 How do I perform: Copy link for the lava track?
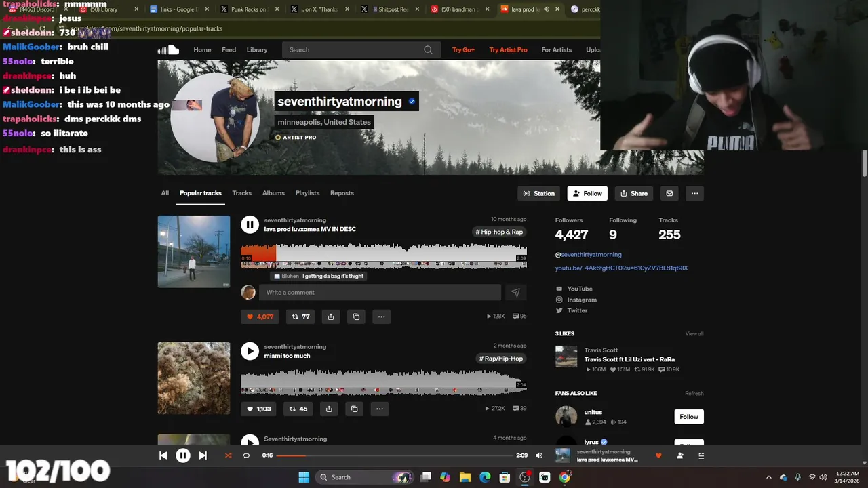pyautogui.click(x=356, y=317)
